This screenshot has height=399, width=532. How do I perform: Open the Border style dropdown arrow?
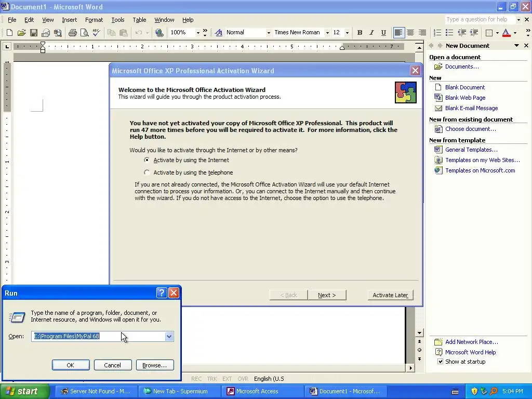(x=497, y=33)
